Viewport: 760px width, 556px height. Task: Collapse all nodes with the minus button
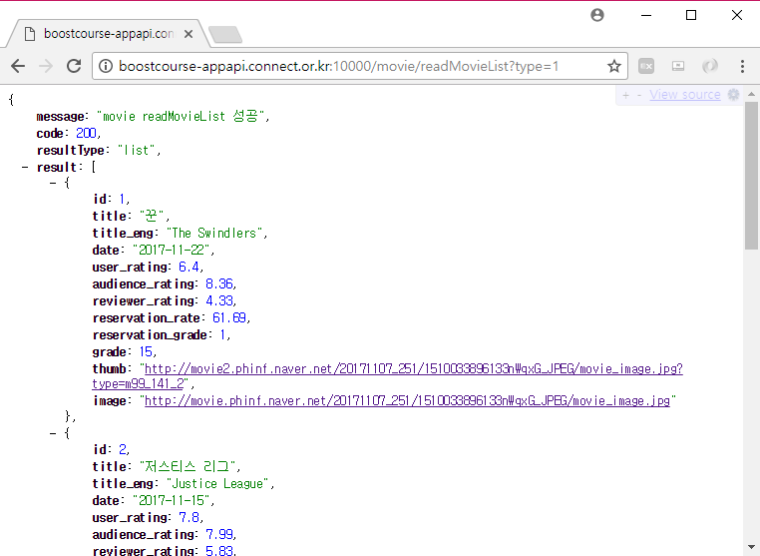click(638, 95)
